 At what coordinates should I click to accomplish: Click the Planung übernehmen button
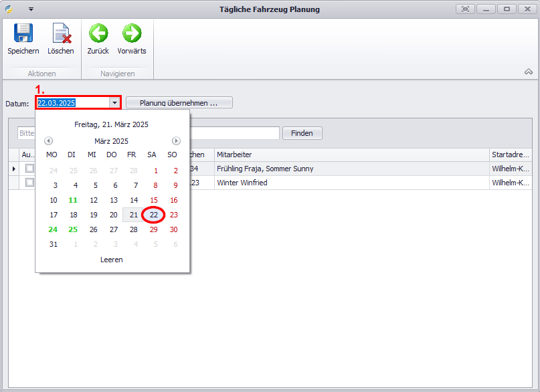(179, 103)
